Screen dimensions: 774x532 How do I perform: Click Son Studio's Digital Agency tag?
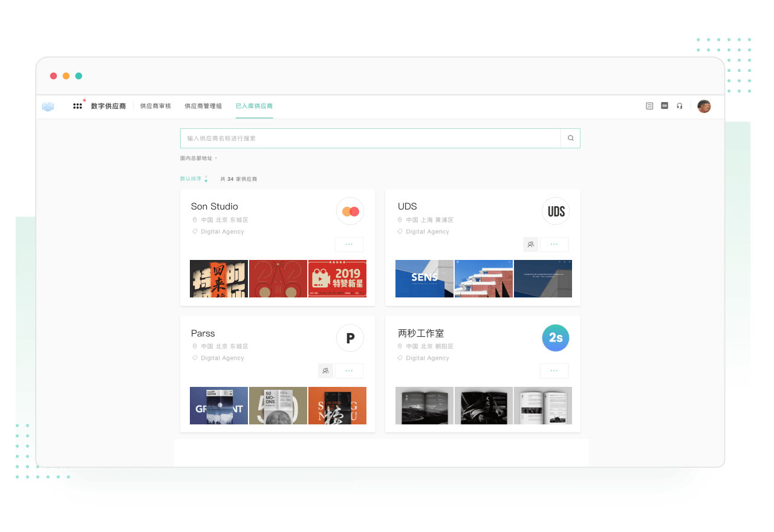pyautogui.click(x=223, y=232)
